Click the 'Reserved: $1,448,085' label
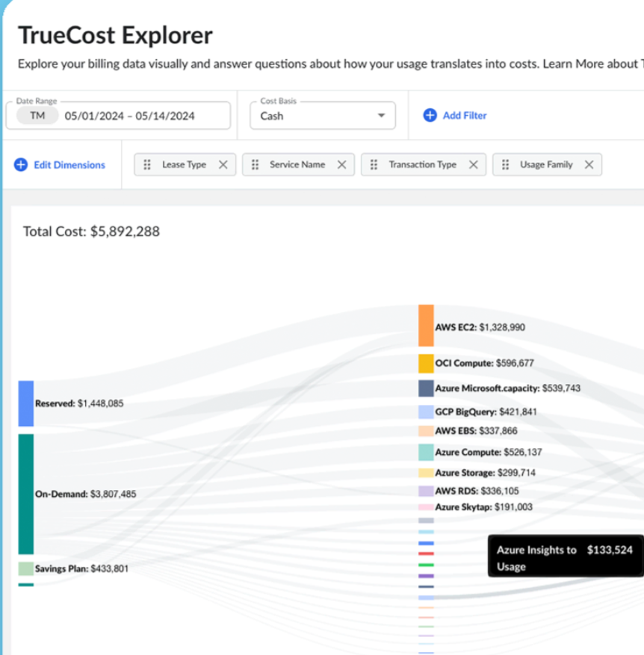 click(79, 403)
